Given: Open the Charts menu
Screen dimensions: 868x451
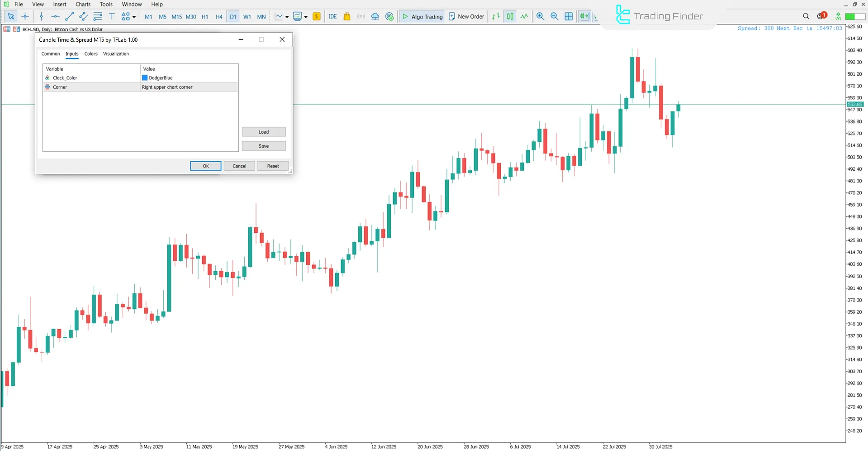Looking at the screenshot, I should pos(82,4).
